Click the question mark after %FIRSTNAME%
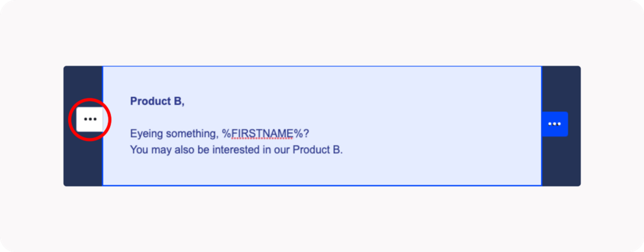 click(306, 133)
